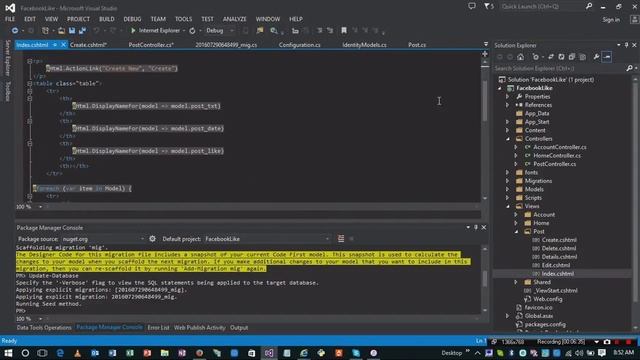
Task: Open the Server Explorer side tab
Action: (x=7, y=58)
